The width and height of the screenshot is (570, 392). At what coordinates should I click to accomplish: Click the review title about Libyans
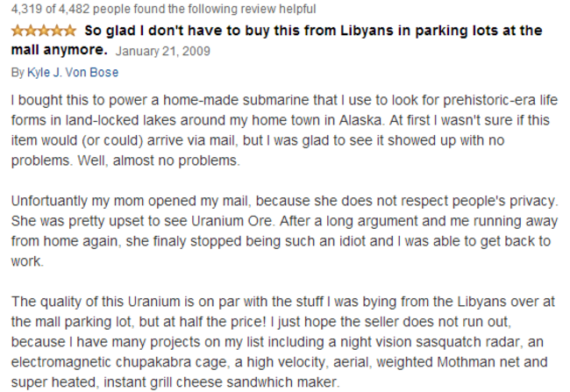[276, 40]
